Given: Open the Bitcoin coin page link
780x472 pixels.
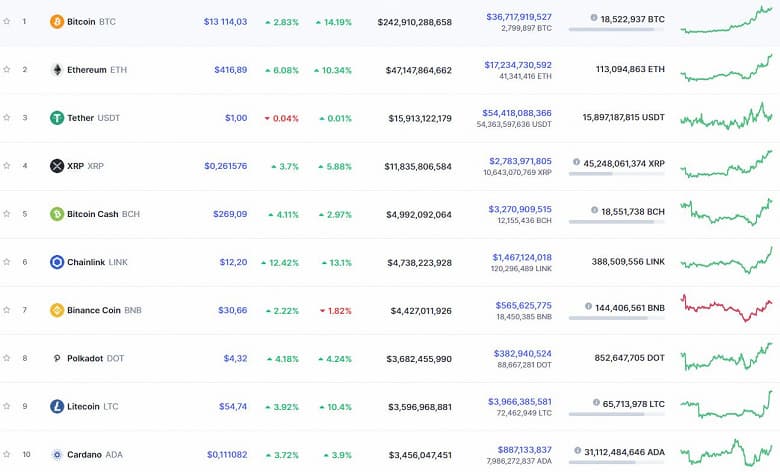Looking at the screenshot, I should [x=81, y=22].
